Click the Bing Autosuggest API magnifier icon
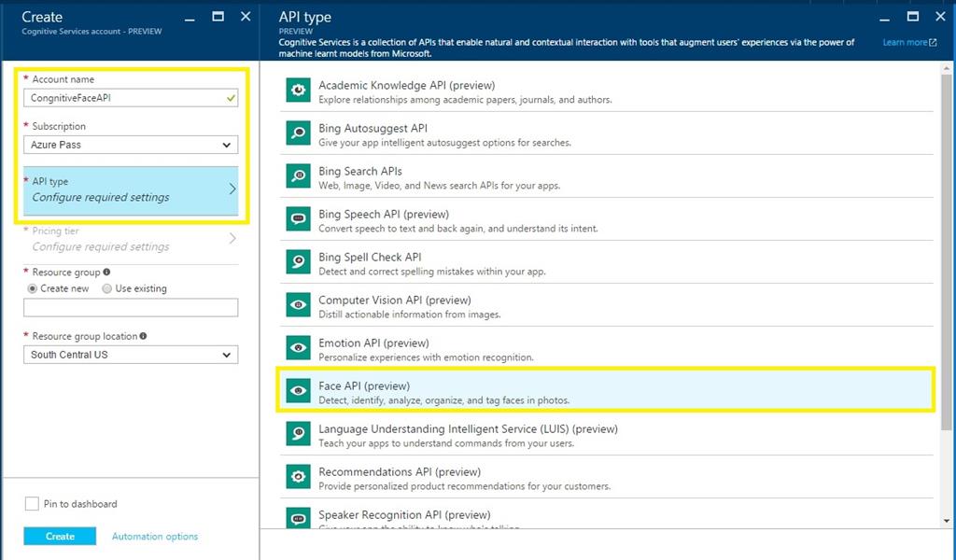956x560 pixels. (298, 133)
